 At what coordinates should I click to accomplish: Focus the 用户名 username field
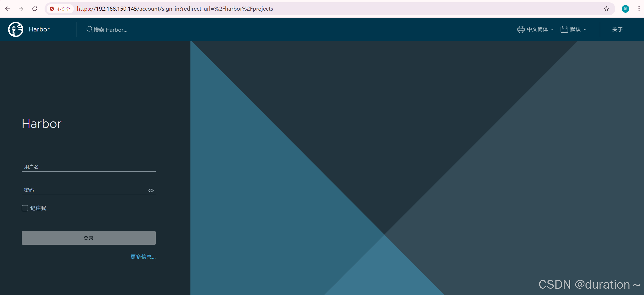coord(89,167)
